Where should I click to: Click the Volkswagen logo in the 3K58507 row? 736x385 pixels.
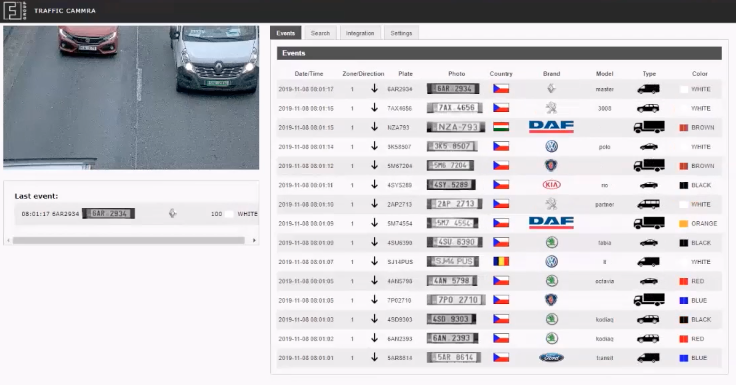tap(551, 146)
